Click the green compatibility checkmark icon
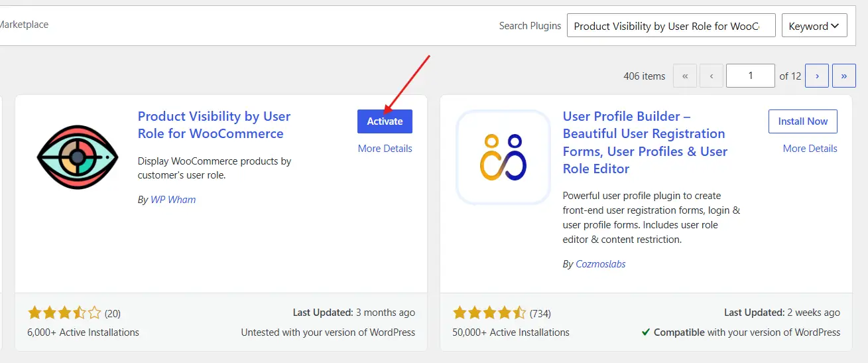Image resolution: width=868 pixels, height=363 pixels. [646, 332]
